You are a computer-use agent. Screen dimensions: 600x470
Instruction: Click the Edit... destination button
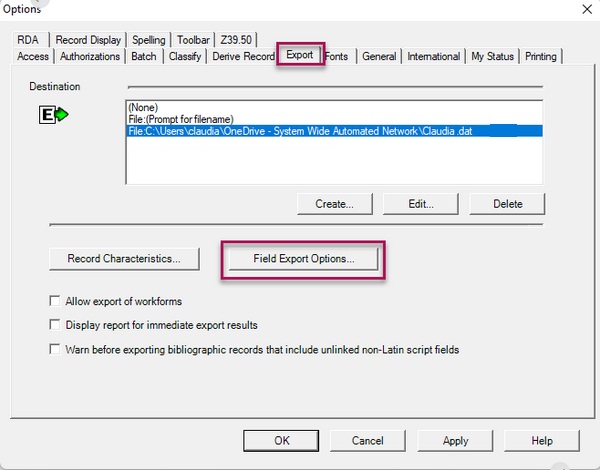point(421,204)
